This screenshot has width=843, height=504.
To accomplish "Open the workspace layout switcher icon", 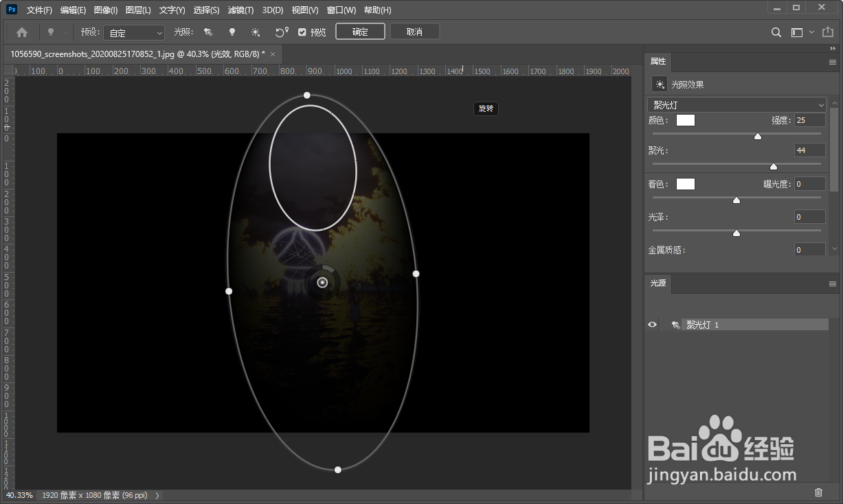I will click(x=797, y=32).
